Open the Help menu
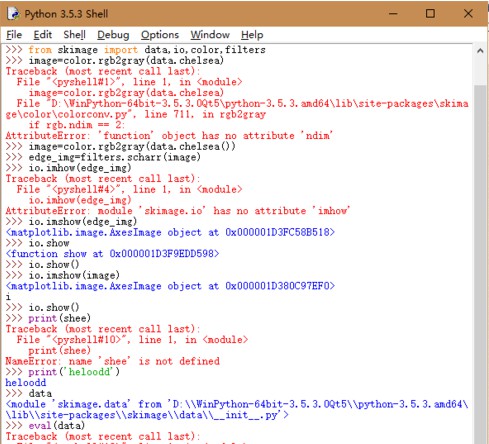Screen dimensions: 489x444 (x=252, y=35)
